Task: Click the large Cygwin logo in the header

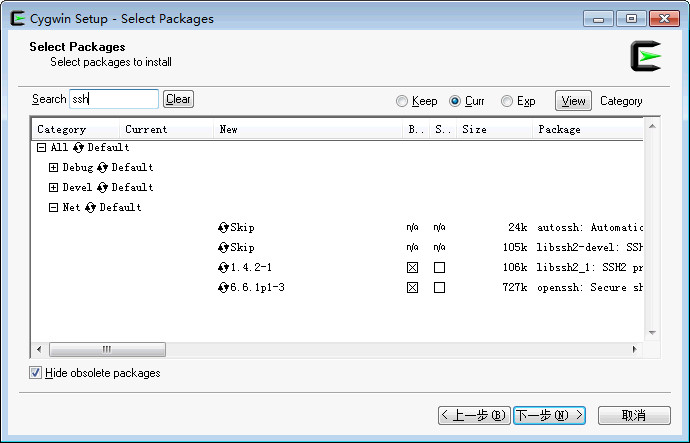Action: coord(646,56)
